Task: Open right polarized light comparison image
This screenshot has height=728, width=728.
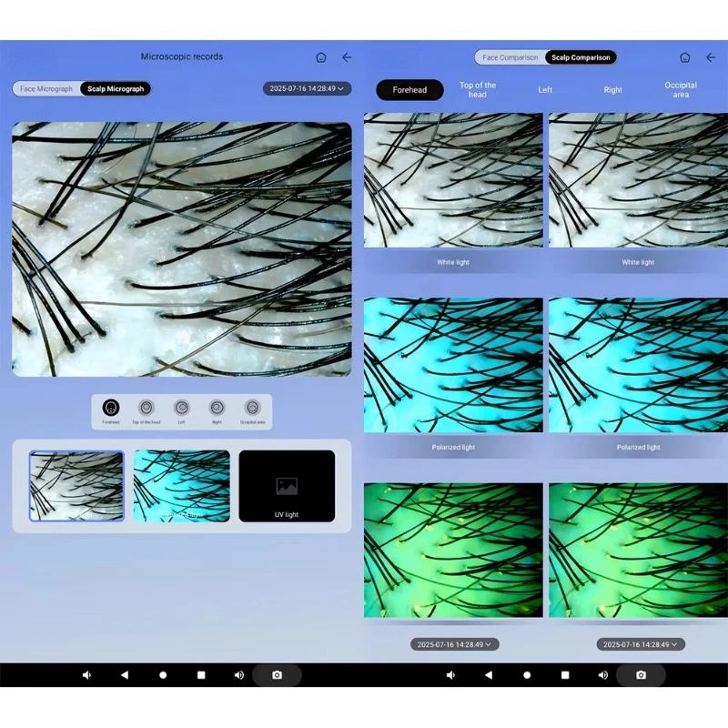Action: pyautogui.click(x=639, y=365)
